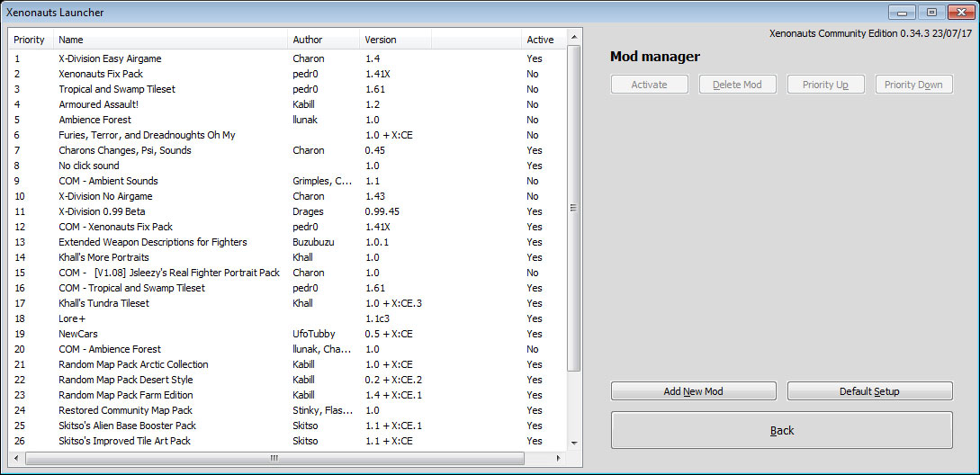Select the No click sound mod
This screenshot has height=475, width=980.
[x=287, y=166]
